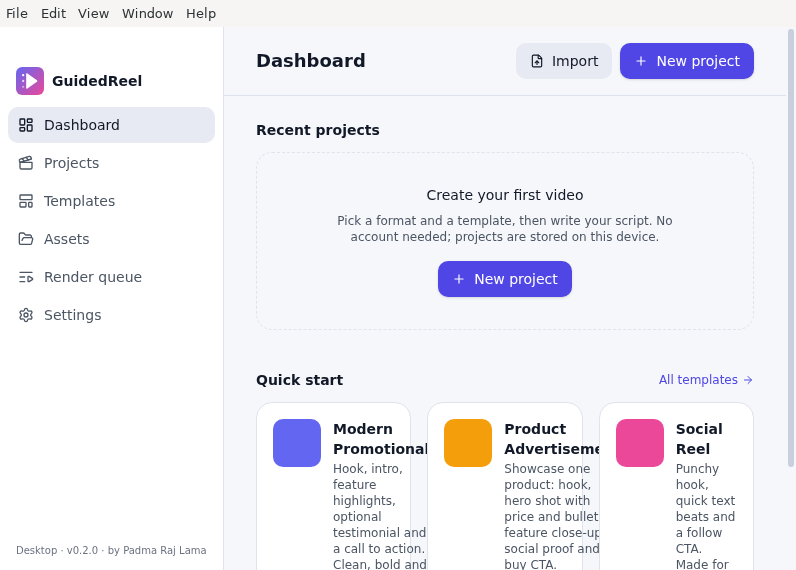Click the GuidedReel app name text

point(97,81)
